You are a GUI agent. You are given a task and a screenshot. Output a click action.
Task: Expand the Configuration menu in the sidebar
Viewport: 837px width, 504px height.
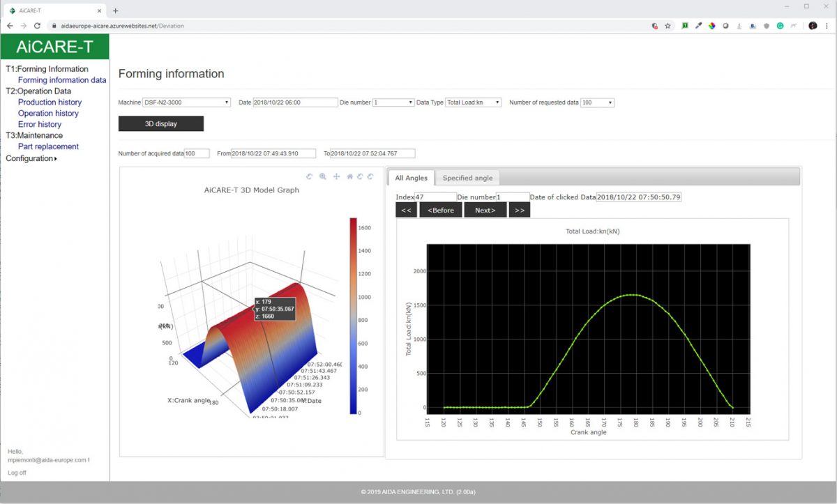[x=31, y=158]
